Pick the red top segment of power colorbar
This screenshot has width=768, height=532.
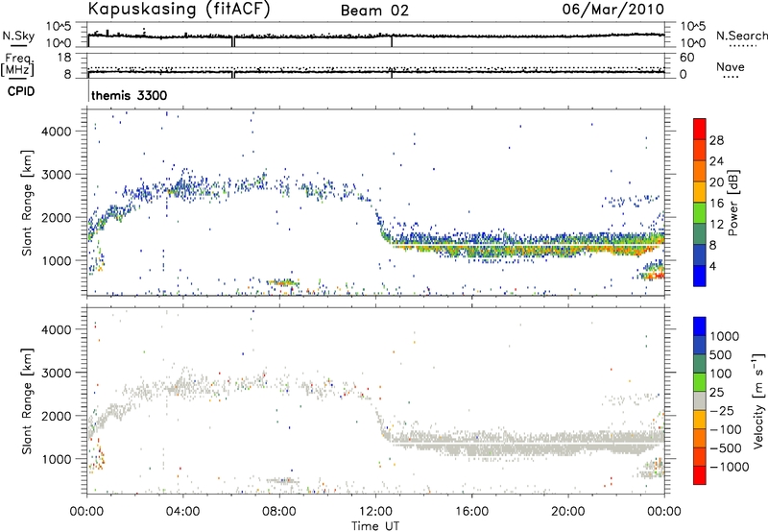[x=700, y=129]
